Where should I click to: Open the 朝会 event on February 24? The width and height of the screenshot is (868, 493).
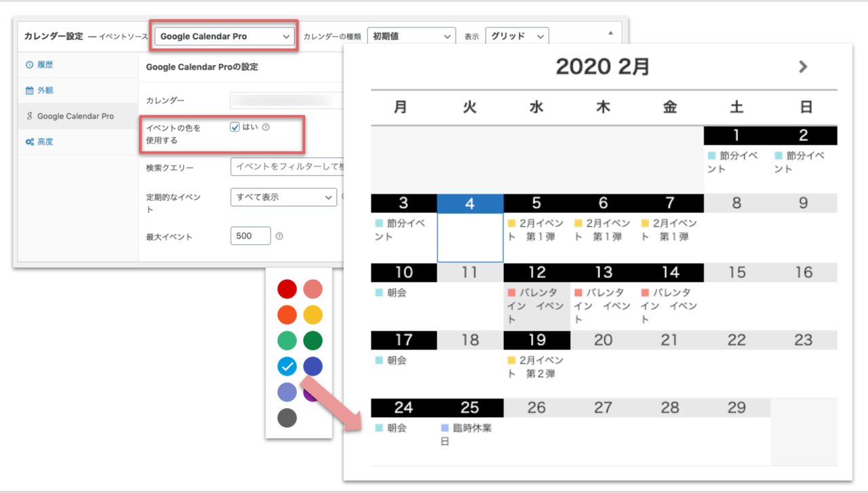point(391,428)
